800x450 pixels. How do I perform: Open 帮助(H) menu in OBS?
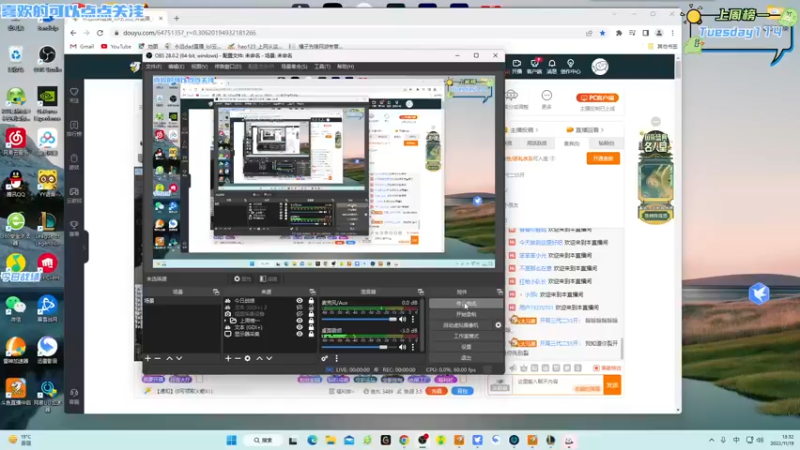[x=345, y=66]
